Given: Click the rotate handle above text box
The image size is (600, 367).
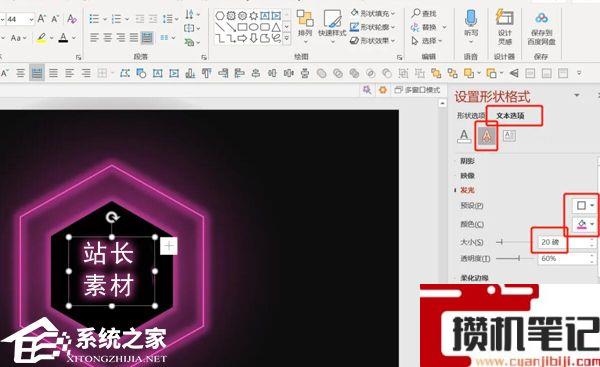Looking at the screenshot, I should 112,218.
